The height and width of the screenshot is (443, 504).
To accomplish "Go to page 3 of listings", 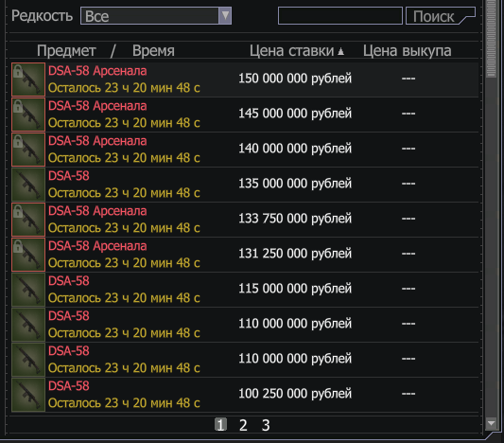I will coord(266,425).
